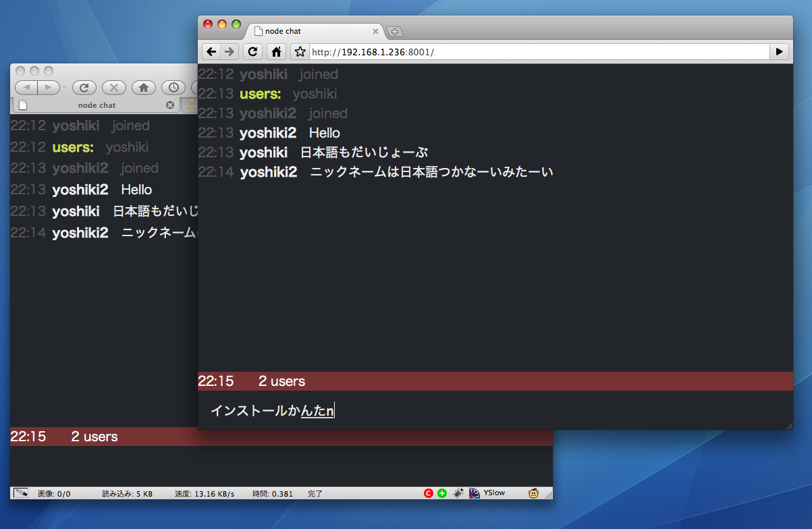Click the Firefox stop loading button
The image size is (812, 529).
(114, 88)
